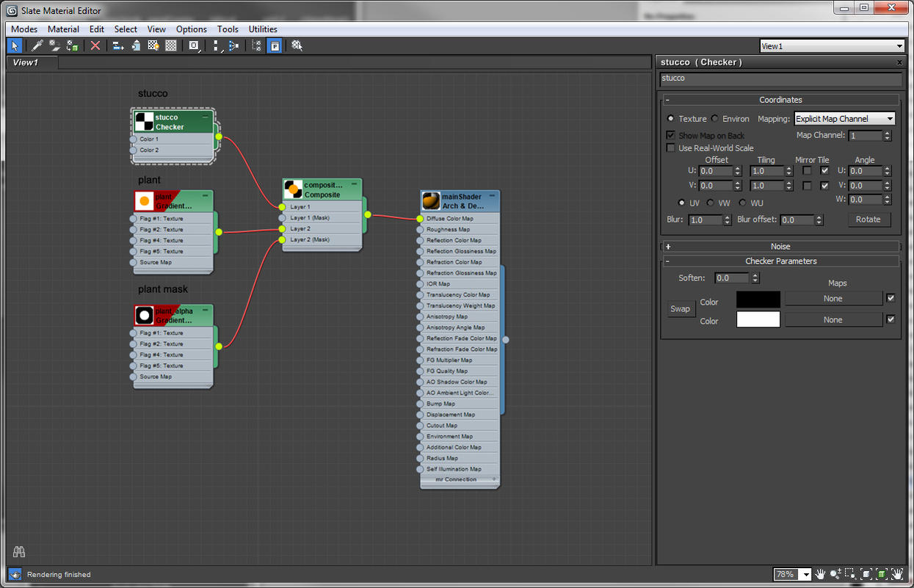Select the Environ radio button
The width and height of the screenshot is (914, 588).
714,119
